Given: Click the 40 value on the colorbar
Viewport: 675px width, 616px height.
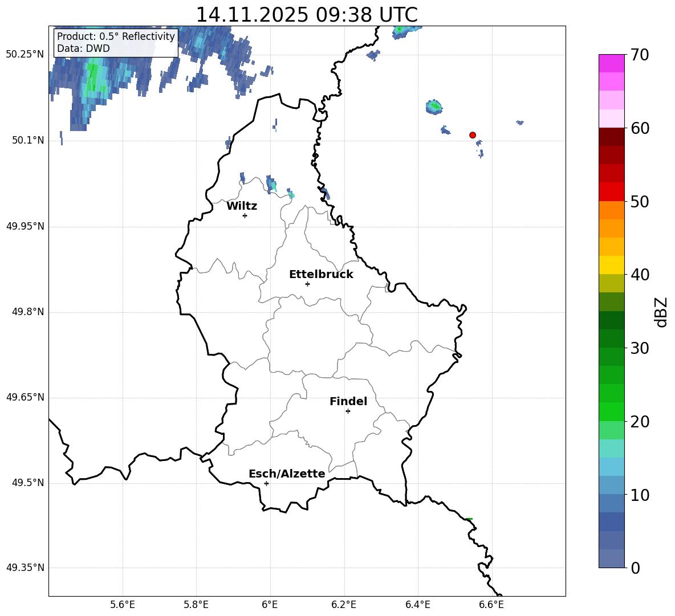Looking at the screenshot, I should coord(640,275).
